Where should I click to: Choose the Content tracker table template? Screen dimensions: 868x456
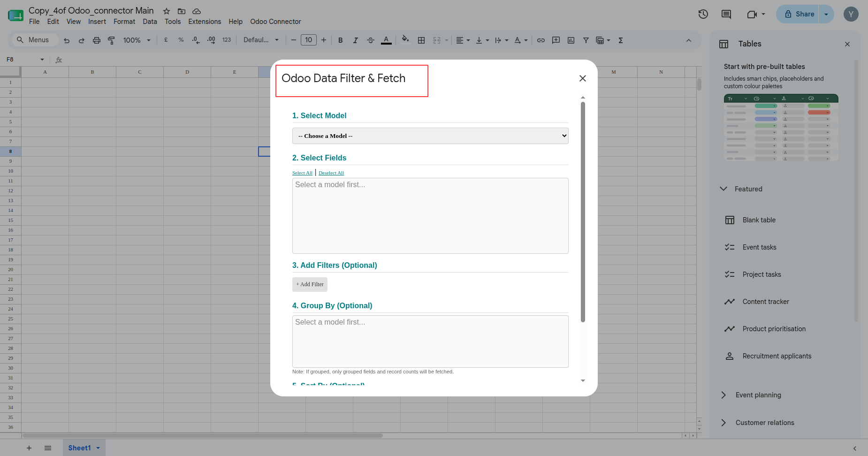click(x=766, y=302)
